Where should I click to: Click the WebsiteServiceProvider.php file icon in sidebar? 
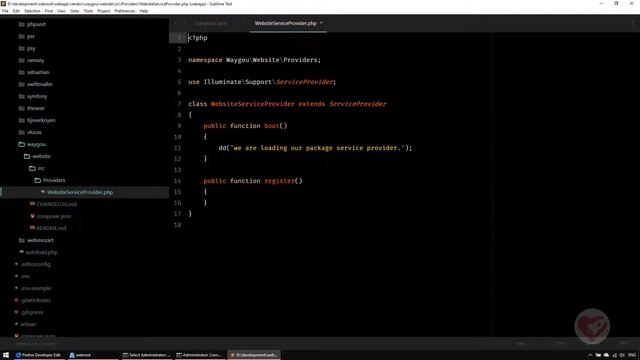42,192
